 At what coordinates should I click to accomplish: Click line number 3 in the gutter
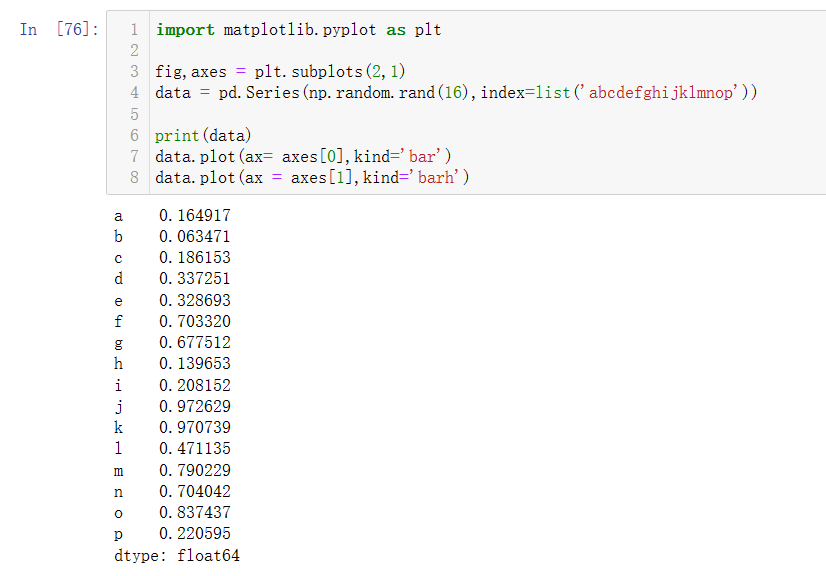click(x=134, y=71)
